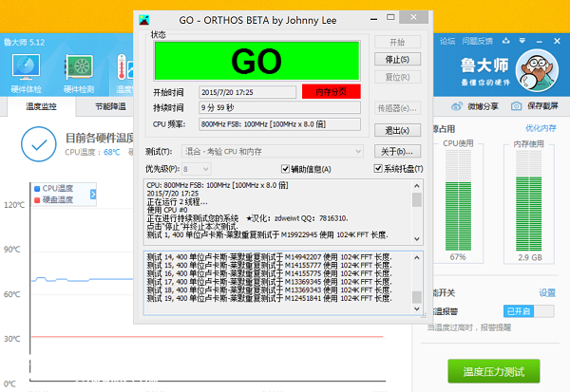The width and height of the screenshot is (570, 392).
Task: Click the green 温度压力测试 button
Action: pyautogui.click(x=494, y=371)
